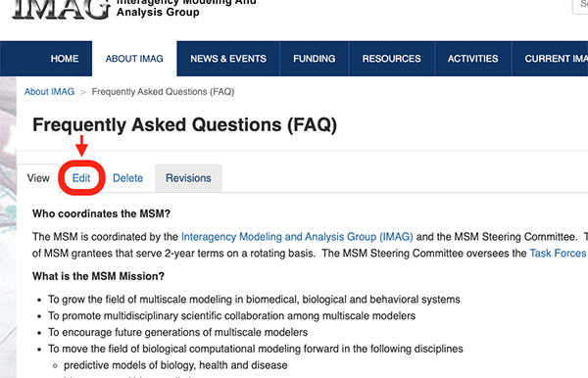Select the View tab
The image size is (588, 378).
coord(38,178)
